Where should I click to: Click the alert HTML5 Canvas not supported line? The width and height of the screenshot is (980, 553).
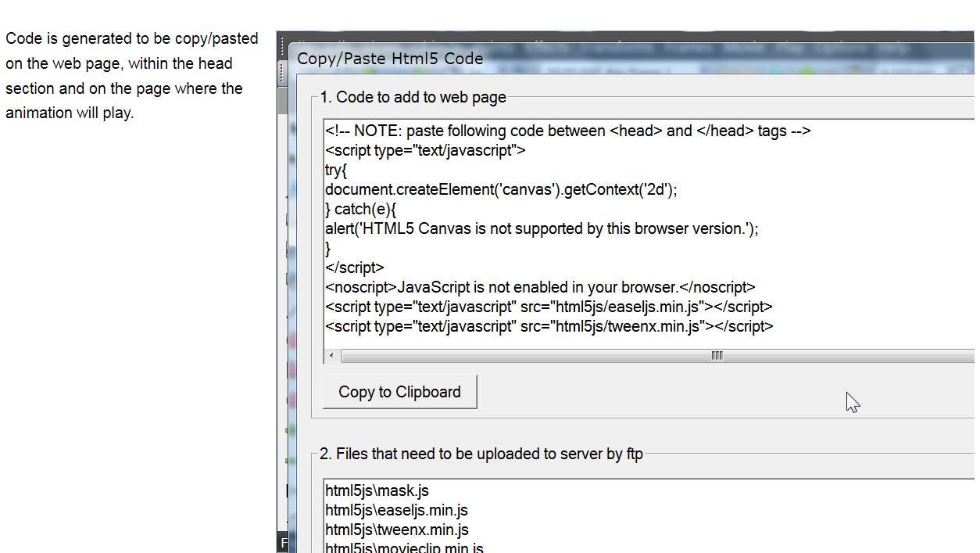pyautogui.click(x=542, y=228)
